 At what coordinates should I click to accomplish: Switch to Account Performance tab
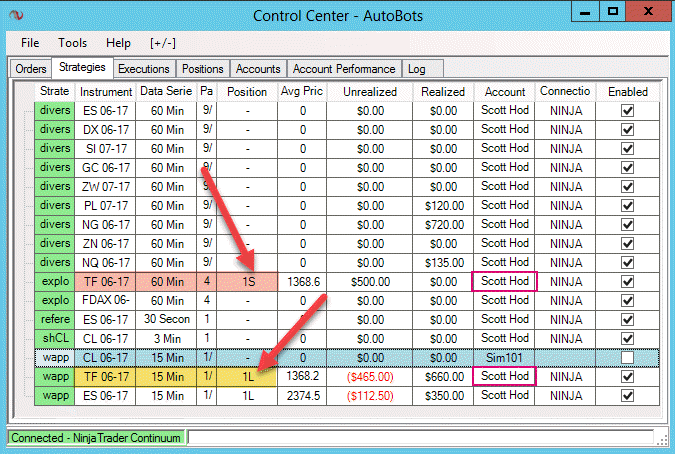click(344, 69)
